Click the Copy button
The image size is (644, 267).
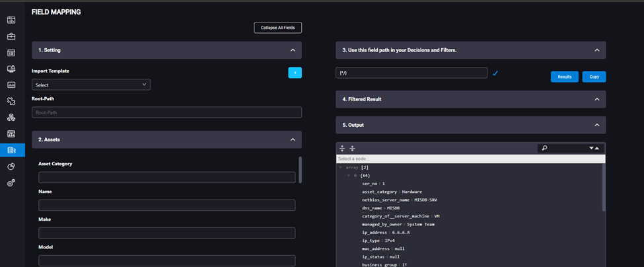coord(594,77)
